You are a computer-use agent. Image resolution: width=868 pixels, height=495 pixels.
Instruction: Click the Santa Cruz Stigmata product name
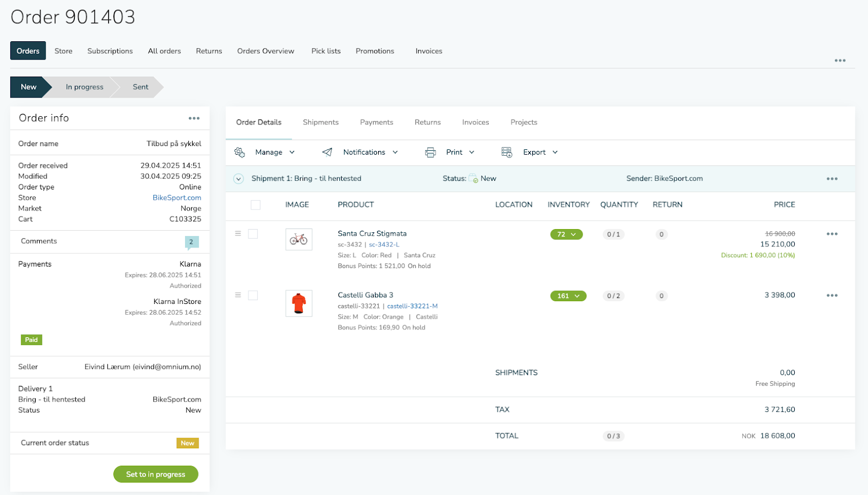tap(372, 234)
